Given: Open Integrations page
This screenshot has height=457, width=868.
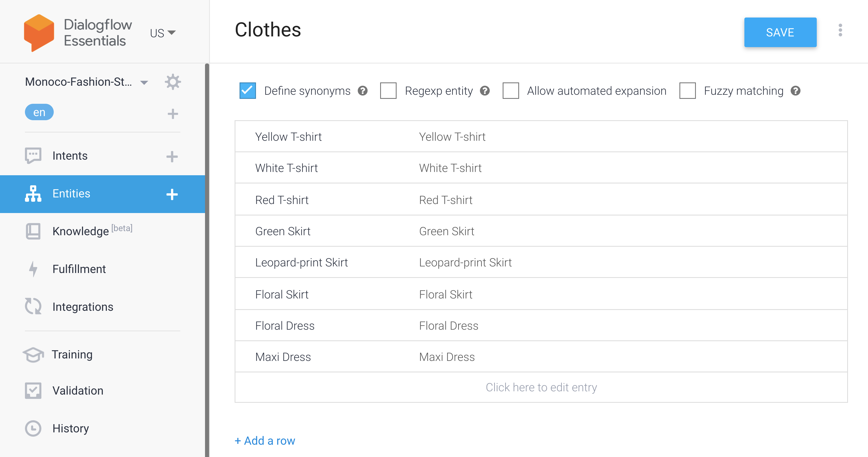Looking at the screenshot, I should coord(83,307).
